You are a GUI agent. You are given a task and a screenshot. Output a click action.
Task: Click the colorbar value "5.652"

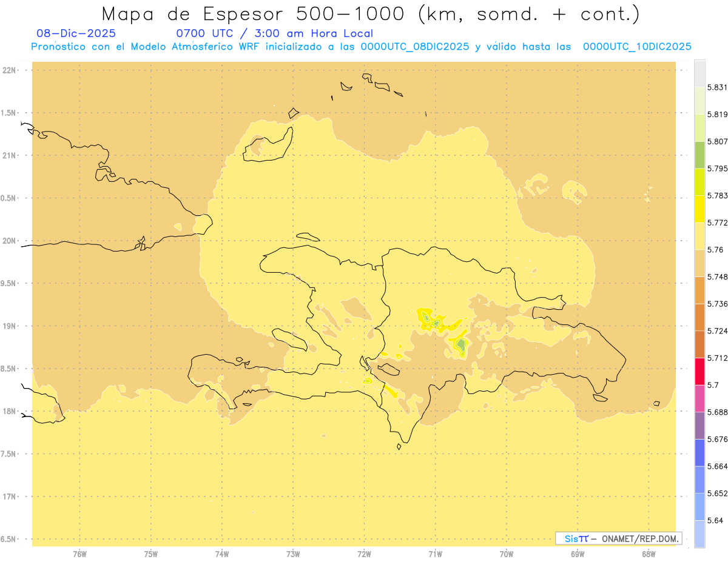(x=718, y=493)
